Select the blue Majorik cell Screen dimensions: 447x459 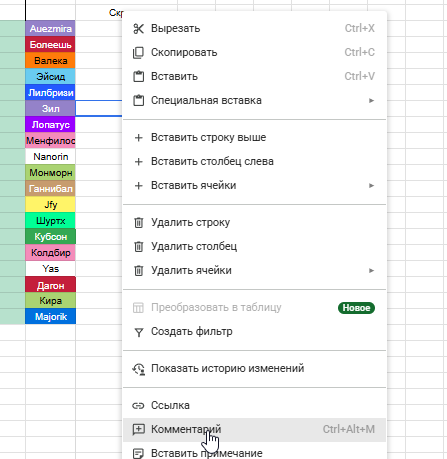pos(50,316)
